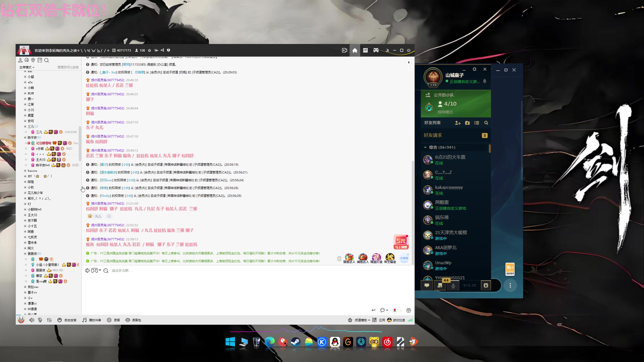The width and height of the screenshot is (644, 362).
Task: Open the game controller icon in the title bar
Action: [376, 51]
